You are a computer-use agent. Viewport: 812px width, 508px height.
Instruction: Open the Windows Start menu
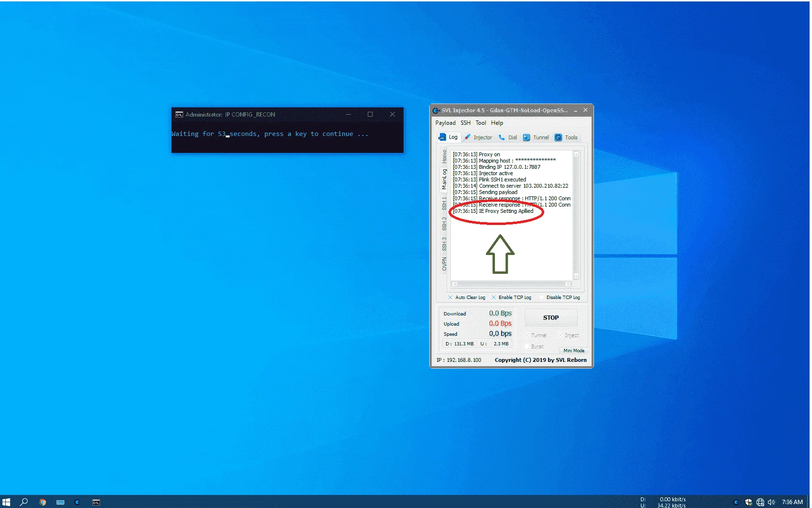(x=6, y=502)
